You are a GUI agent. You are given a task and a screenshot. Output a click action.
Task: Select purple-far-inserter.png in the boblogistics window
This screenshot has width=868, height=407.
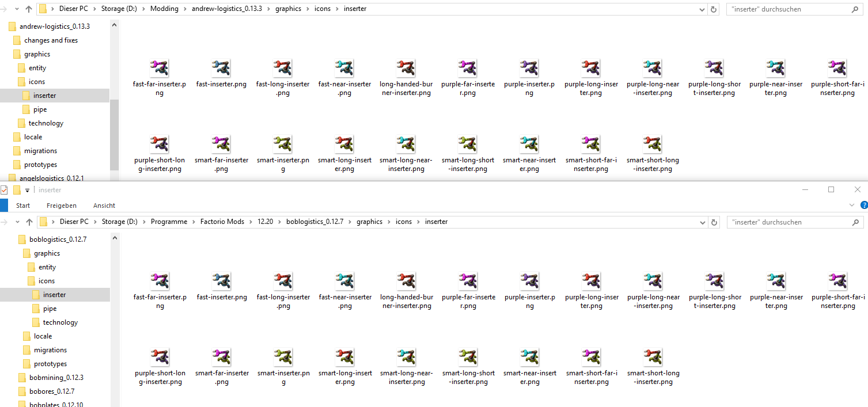click(468, 291)
